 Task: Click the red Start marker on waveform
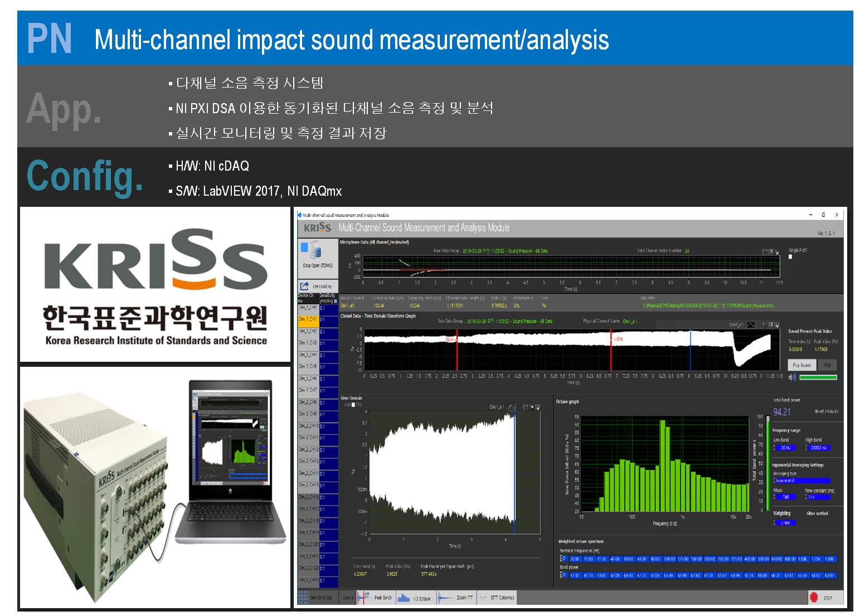pos(457,350)
